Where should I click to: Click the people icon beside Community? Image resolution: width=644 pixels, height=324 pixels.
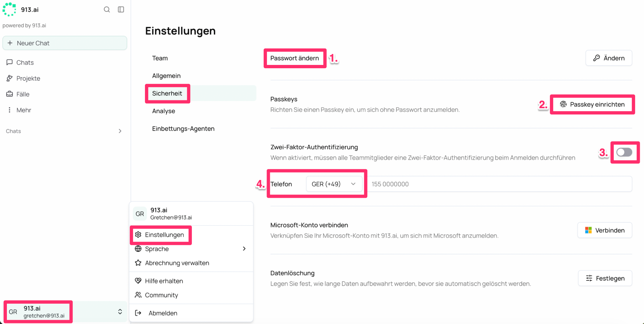(x=138, y=295)
